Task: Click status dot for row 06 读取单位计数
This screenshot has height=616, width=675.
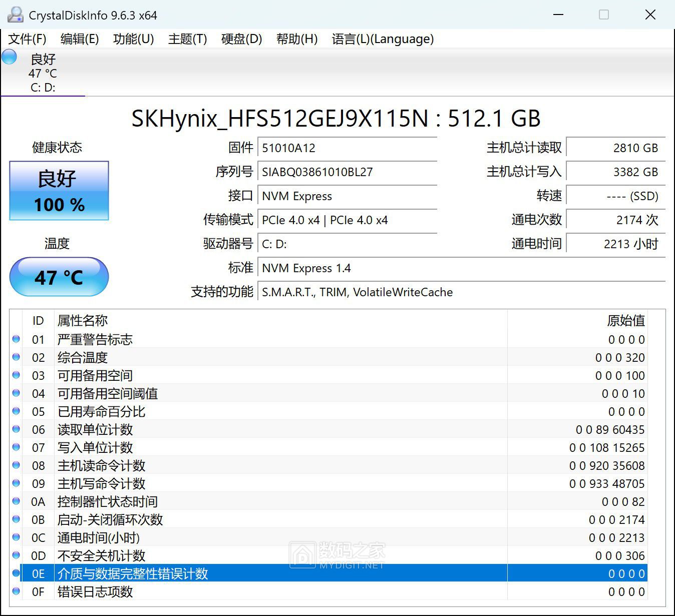Action: (16, 429)
